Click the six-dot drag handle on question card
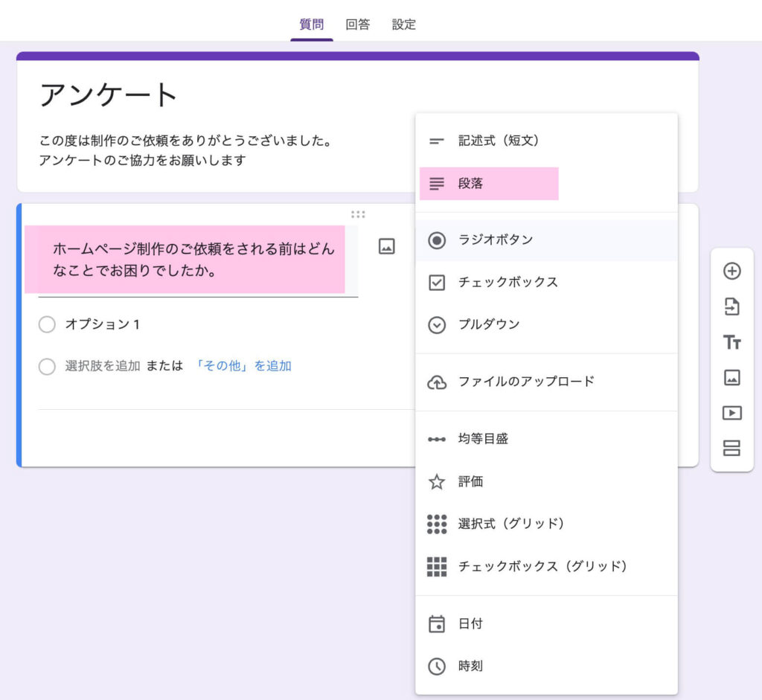 click(x=358, y=215)
